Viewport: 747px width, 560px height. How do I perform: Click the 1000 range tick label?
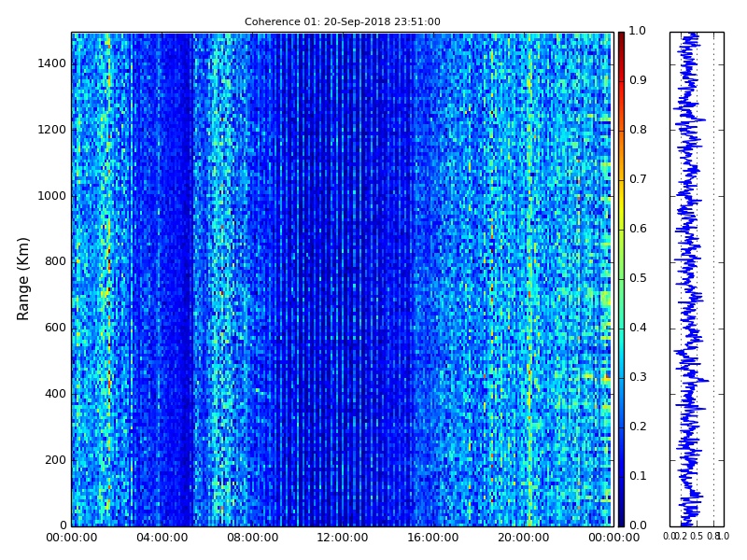click(x=52, y=196)
